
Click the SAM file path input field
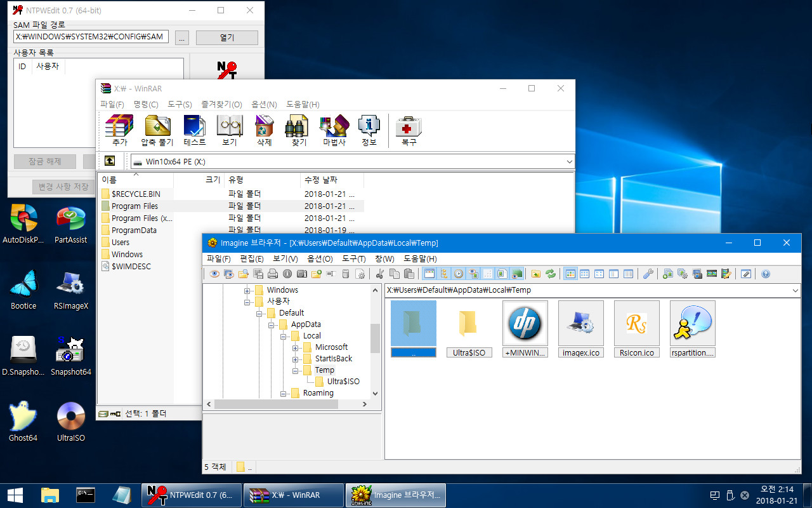coord(91,37)
